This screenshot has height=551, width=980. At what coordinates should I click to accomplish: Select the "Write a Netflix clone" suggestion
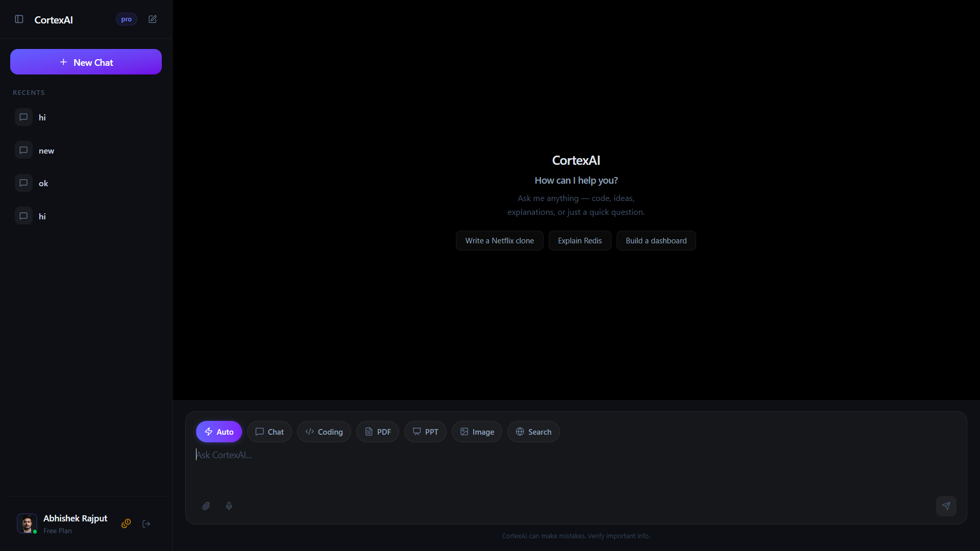(499, 240)
